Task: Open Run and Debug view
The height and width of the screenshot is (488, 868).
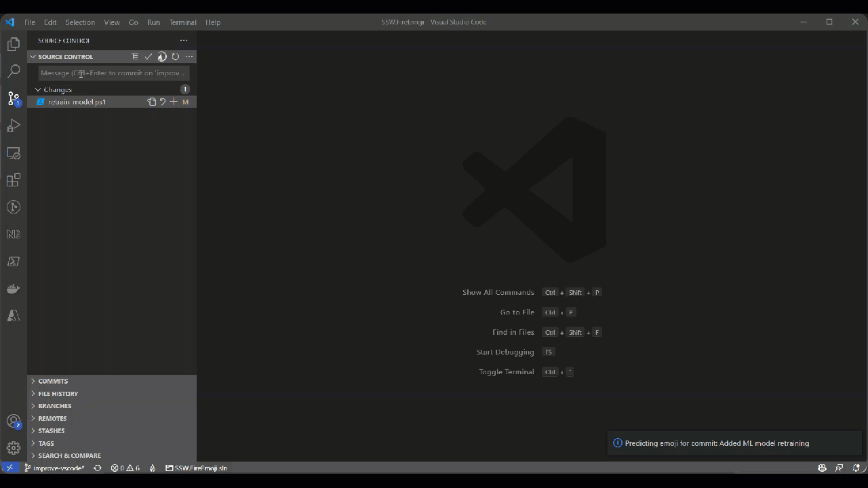Action: tap(14, 126)
